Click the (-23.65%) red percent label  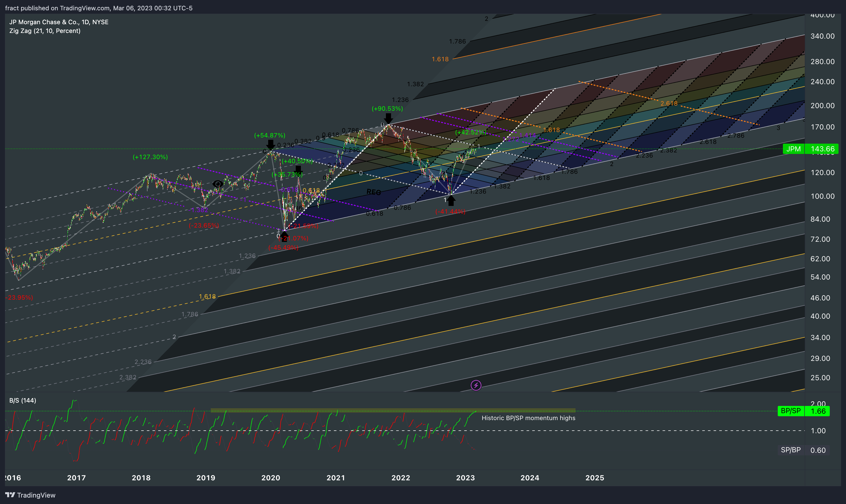pyautogui.click(x=204, y=225)
